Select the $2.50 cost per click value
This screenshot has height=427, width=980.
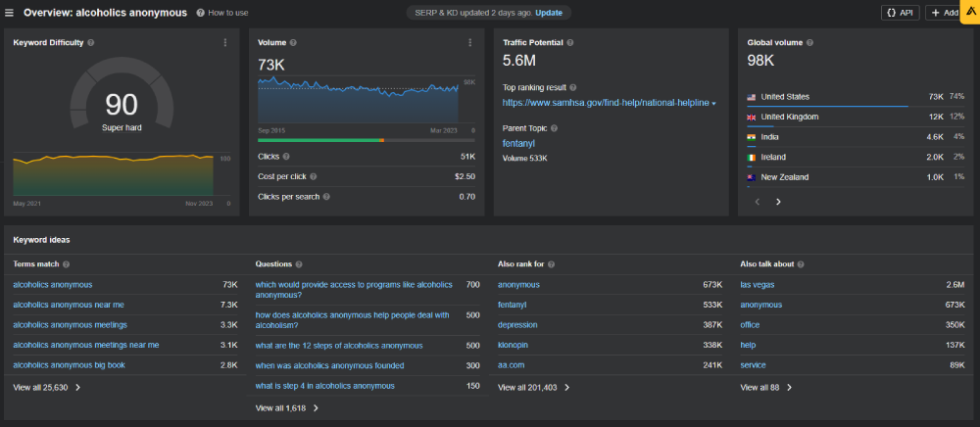(465, 176)
